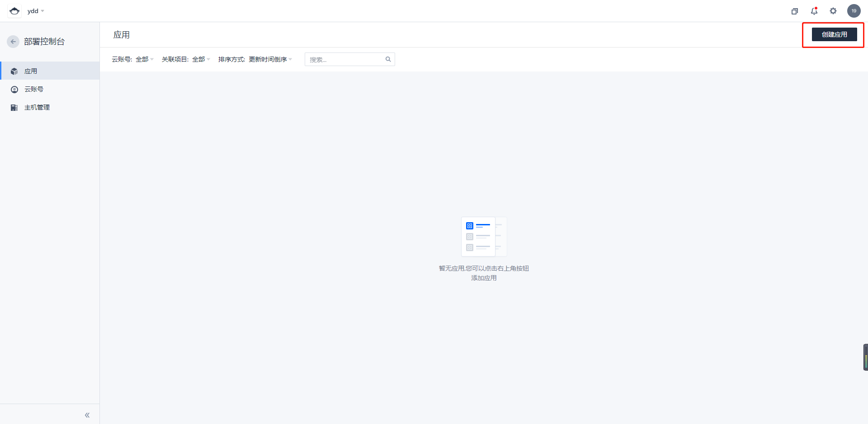
Task: Open the notifications bell icon
Action: pyautogui.click(x=814, y=11)
